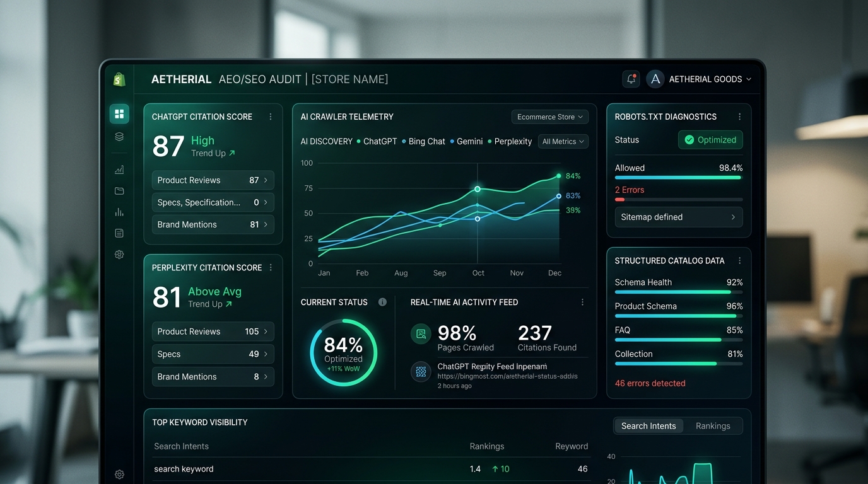This screenshot has width=868, height=484.
Task: Toggle Gemini series in chart legend
Action: tap(466, 141)
